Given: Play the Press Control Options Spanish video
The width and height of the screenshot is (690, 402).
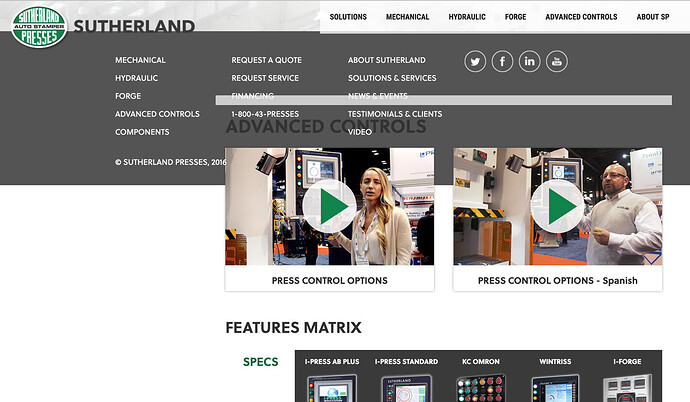Looking at the screenshot, I should (x=557, y=206).
